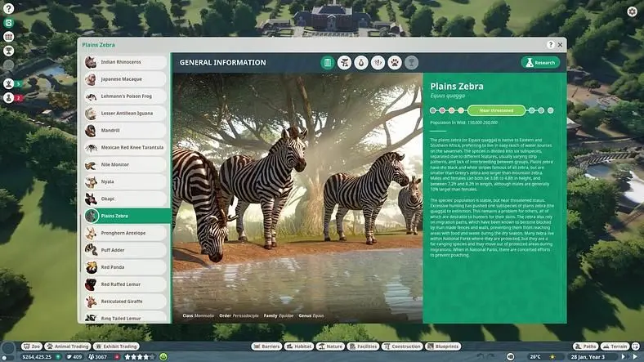Viewport: 644px width, 362px height.
Task: Click the cash balance $264,425.25
Action: [37, 357]
